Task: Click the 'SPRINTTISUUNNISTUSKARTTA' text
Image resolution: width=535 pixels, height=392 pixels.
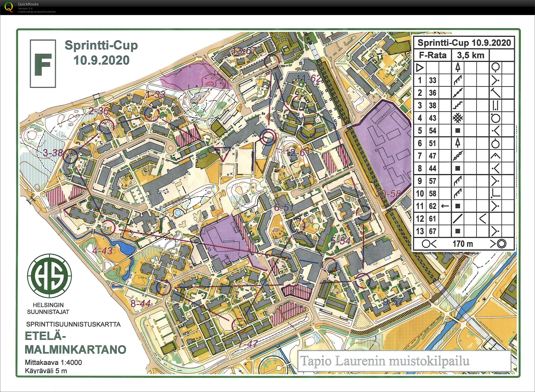Action: pos(73,324)
